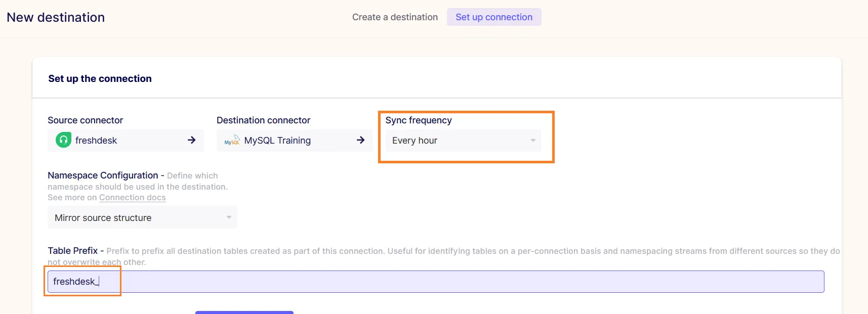Open the Every hour frequency selector

pos(463,141)
